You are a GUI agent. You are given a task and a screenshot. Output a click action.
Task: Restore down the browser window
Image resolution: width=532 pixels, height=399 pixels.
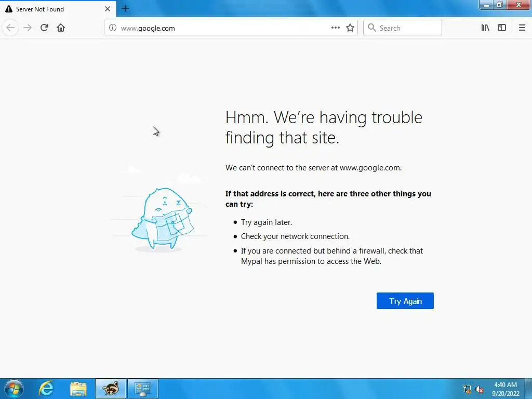click(x=500, y=5)
